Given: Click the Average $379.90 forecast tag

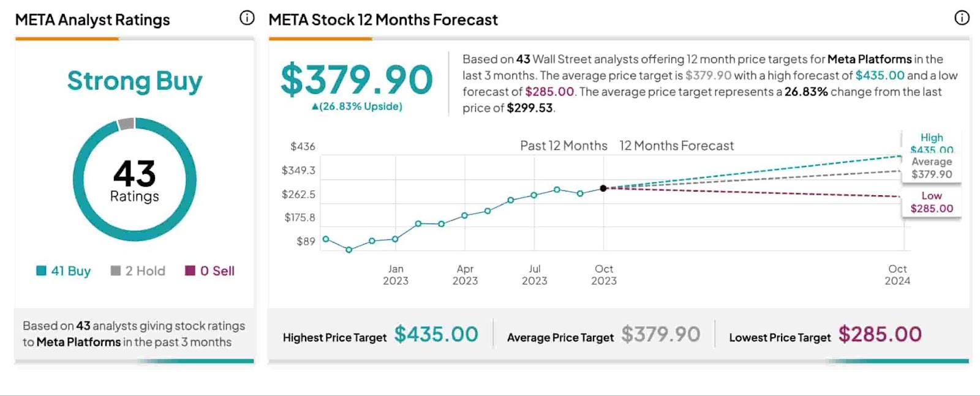Looking at the screenshot, I should click(x=932, y=168).
